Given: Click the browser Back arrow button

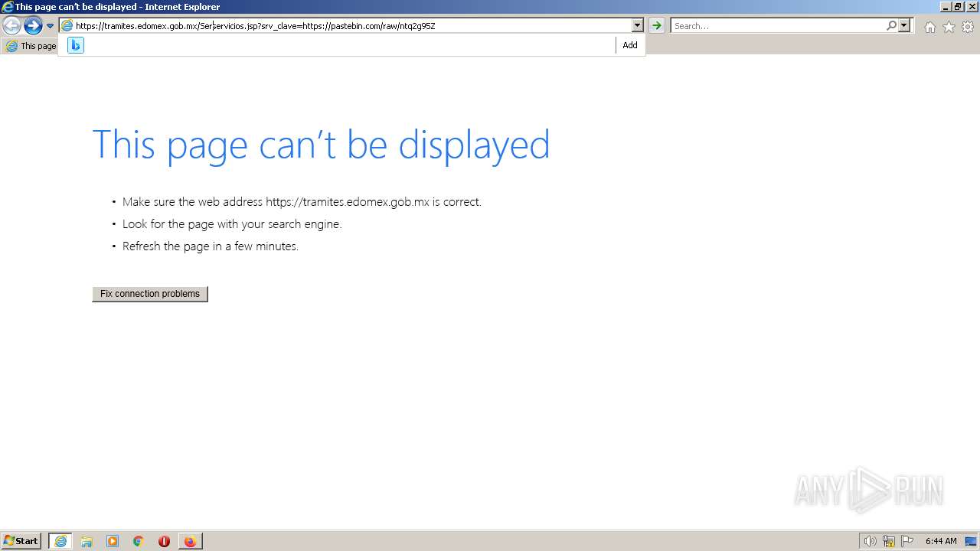Looking at the screenshot, I should coord(11,26).
